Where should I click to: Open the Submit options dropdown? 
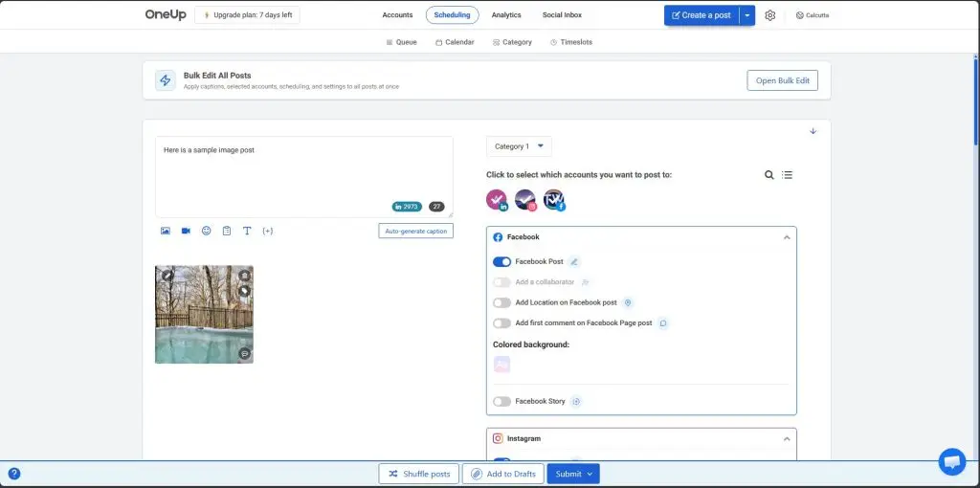tap(590, 474)
